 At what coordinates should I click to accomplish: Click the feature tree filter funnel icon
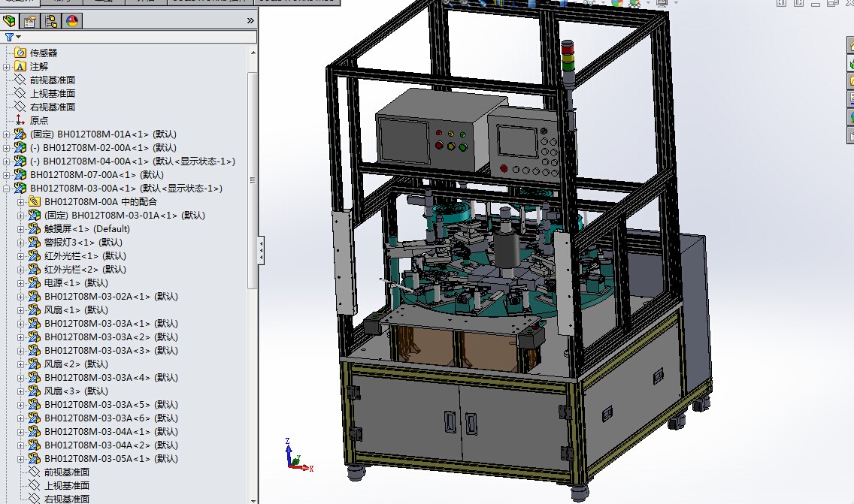pyautogui.click(x=10, y=37)
